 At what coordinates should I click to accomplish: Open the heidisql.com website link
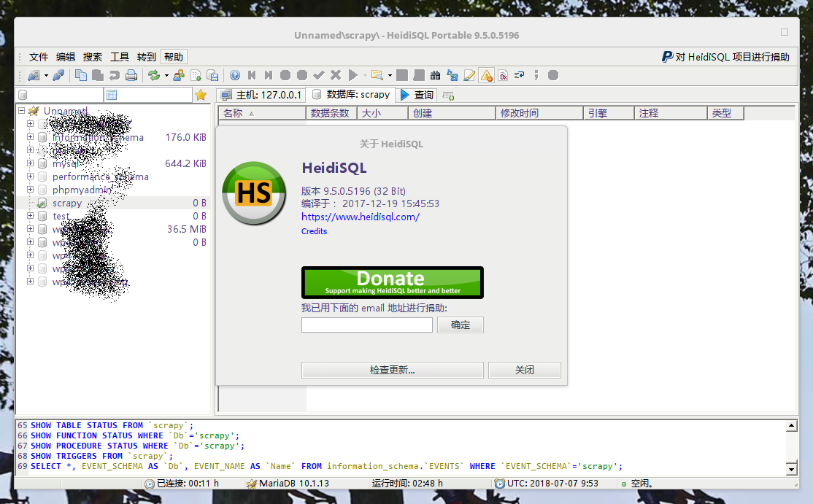tap(361, 217)
